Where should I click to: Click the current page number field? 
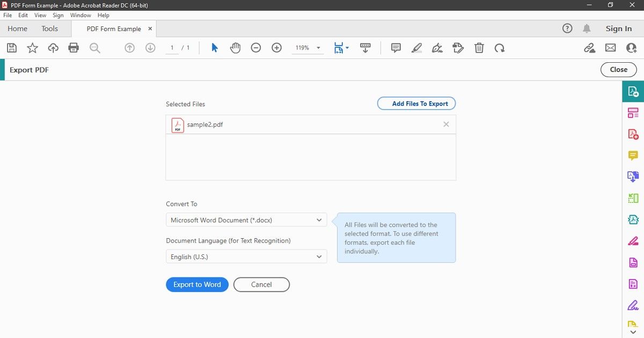172,48
